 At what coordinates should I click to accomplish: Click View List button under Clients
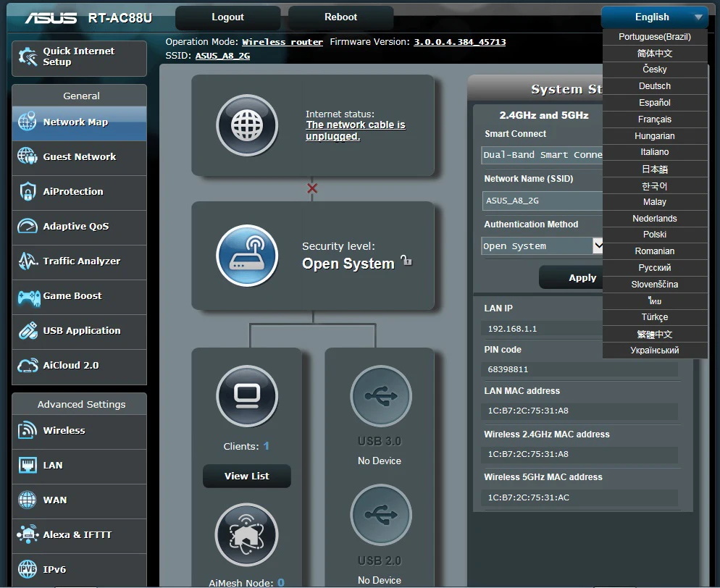(x=246, y=476)
